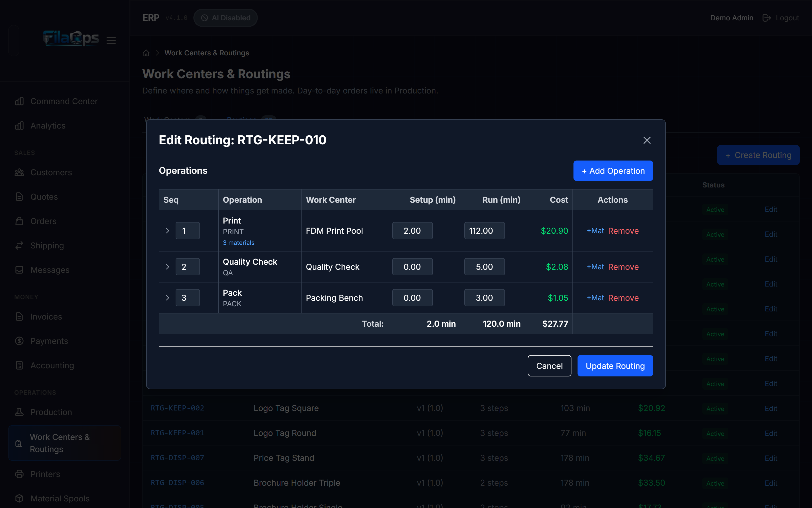Click the Logout icon
Image resolution: width=812 pixels, height=508 pixels.
766,18
